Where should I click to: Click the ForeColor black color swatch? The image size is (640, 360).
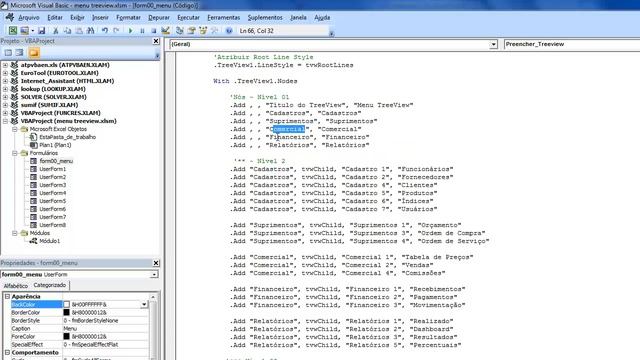pos(67,336)
